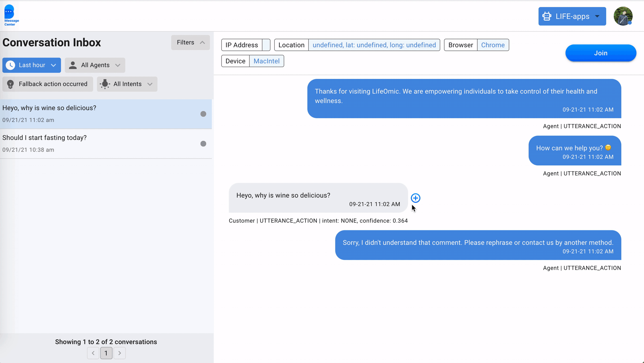
Task: Click the add/plus icon on customer message
Action: coord(415,198)
